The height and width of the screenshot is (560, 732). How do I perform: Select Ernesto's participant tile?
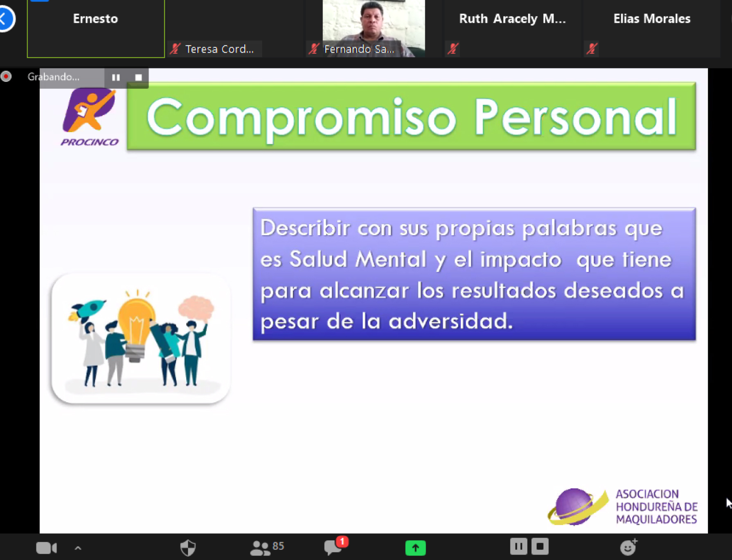pos(96,29)
